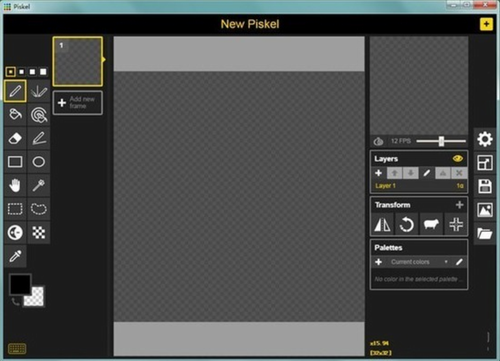Select the Color picker eyedropper tool

pos(15,256)
